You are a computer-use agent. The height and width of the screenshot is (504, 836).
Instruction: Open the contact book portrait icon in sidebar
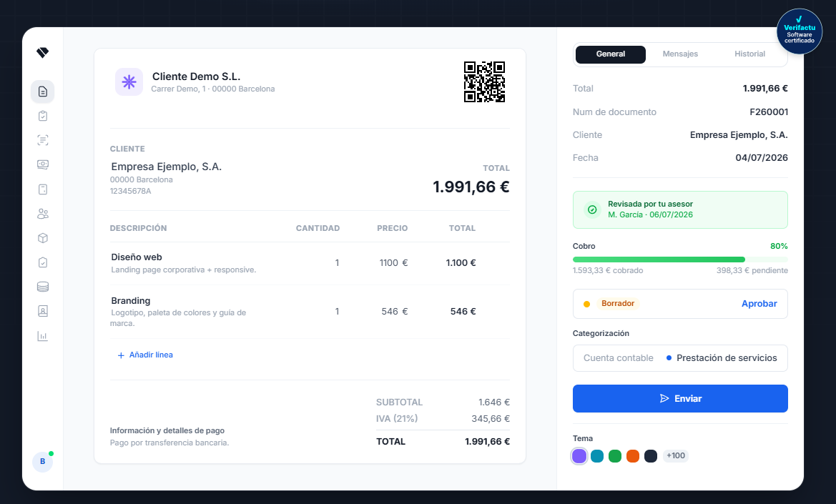tap(43, 311)
